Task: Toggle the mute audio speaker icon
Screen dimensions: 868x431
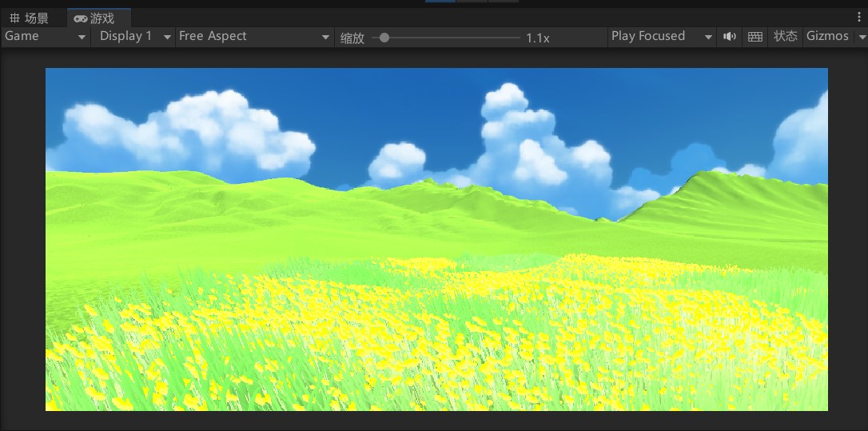Action: click(730, 37)
